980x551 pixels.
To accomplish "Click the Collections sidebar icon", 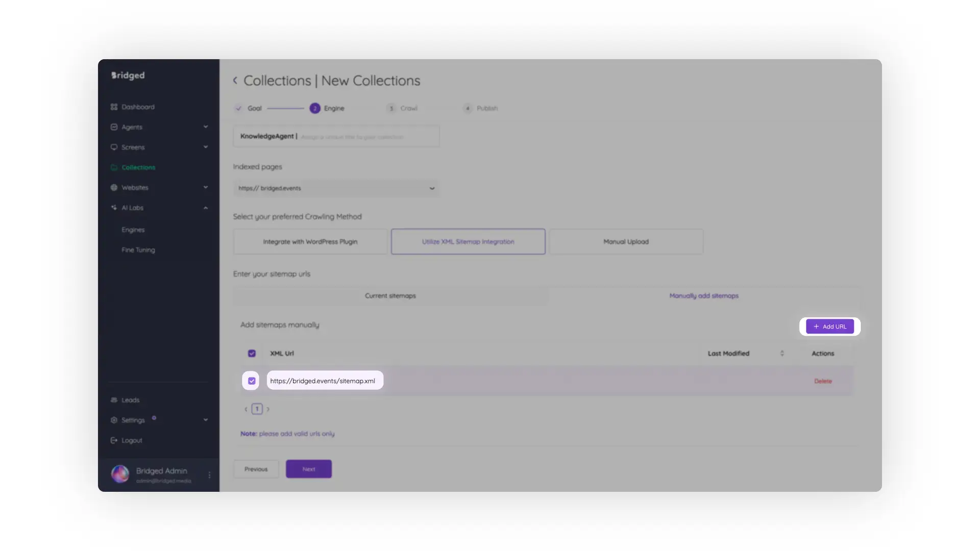I will [x=114, y=167].
